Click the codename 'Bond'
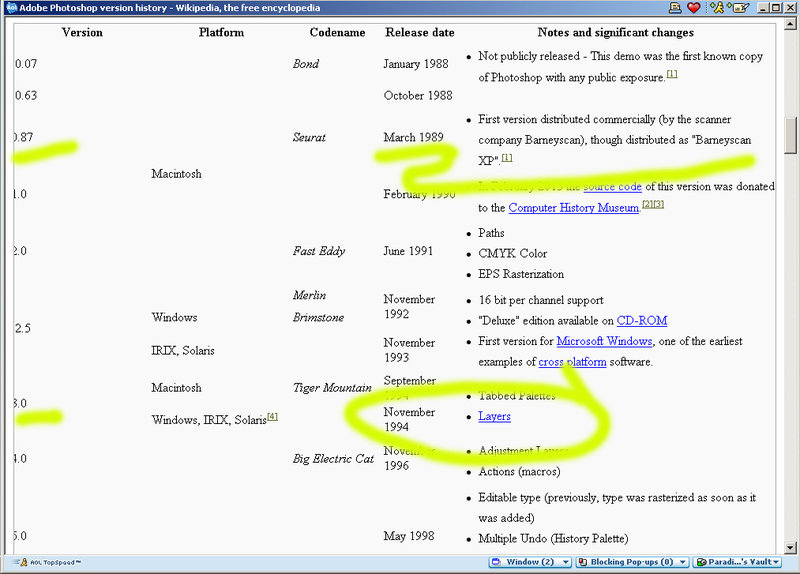 [x=306, y=64]
